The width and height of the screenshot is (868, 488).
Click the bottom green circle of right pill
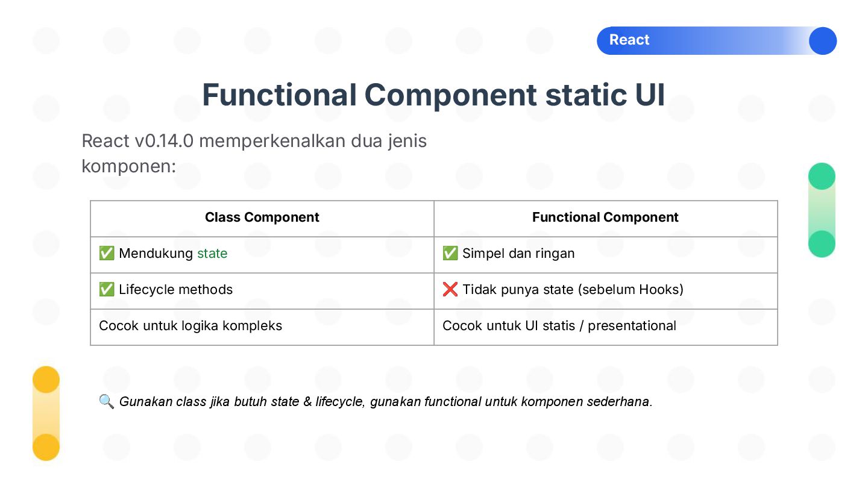click(822, 244)
